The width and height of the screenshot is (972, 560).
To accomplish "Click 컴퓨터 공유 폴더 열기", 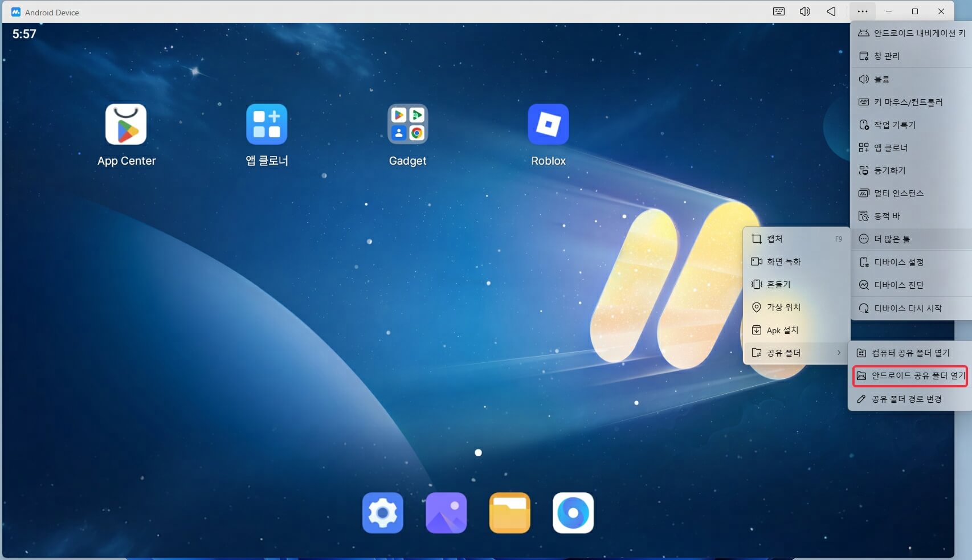I will coord(910,353).
